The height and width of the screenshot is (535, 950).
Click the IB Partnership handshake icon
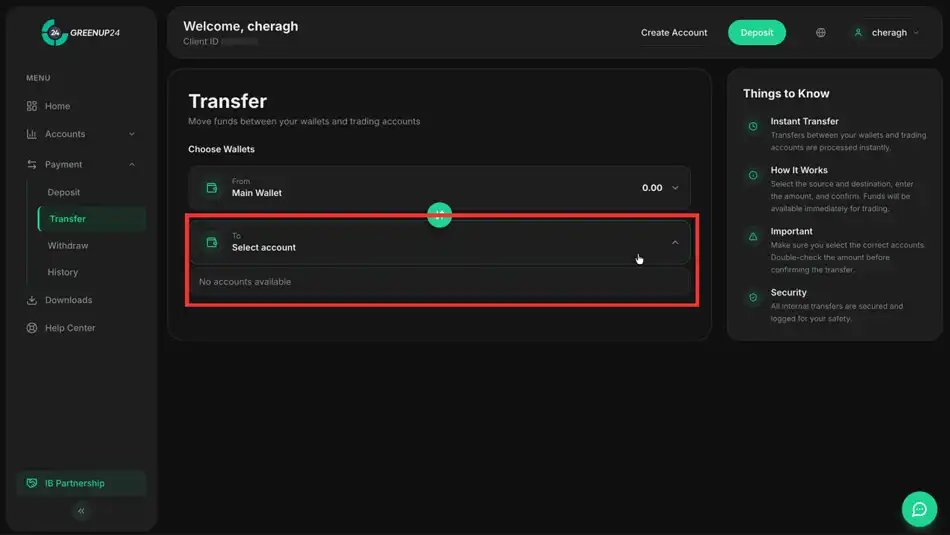click(32, 483)
